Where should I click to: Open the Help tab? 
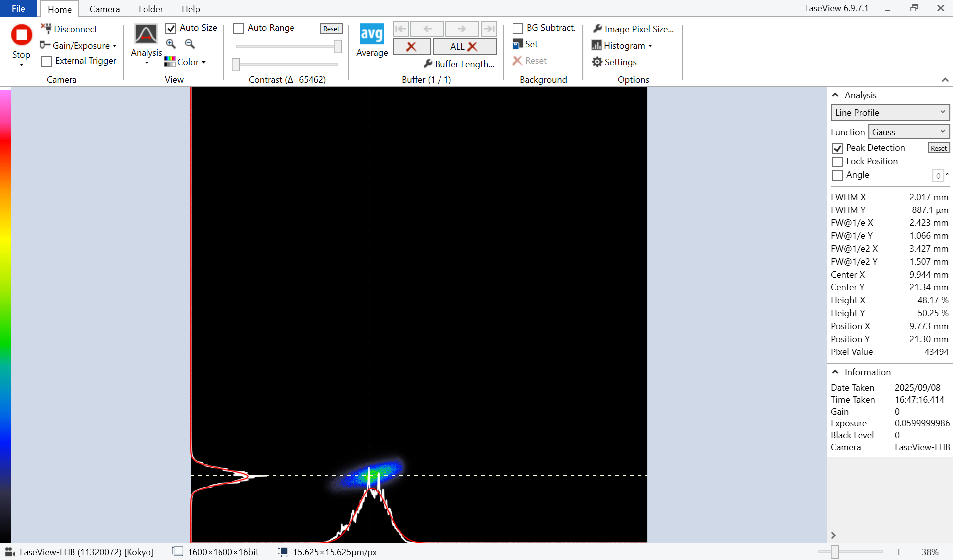click(191, 9)
